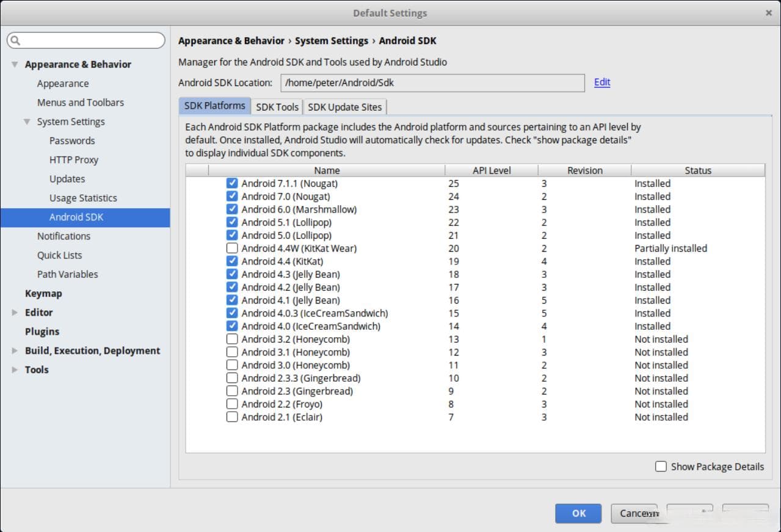This screenshot has height=532, width=781.
Task: Collapse the Appearance & Behavior tree node
Action: [15, 64]
